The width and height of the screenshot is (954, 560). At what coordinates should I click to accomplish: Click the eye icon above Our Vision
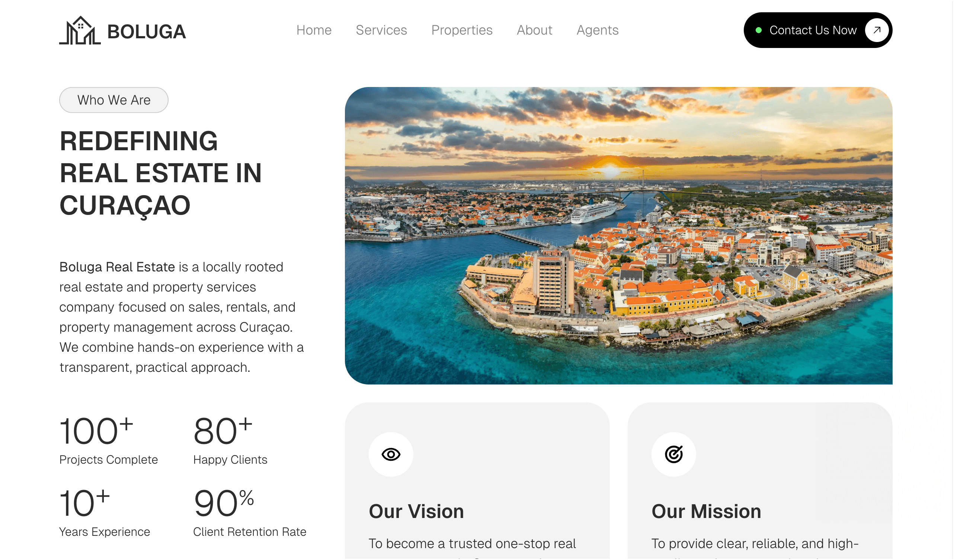click(x=391, y=455)
